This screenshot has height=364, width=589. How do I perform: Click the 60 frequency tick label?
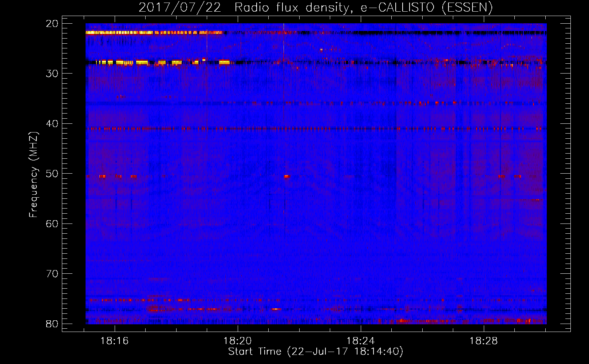pyautogui.click(x=52, y=224)
